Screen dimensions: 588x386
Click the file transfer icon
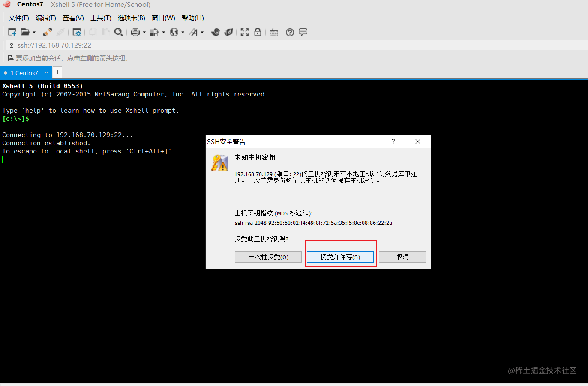pyautogui.click(x=155, y=32)
